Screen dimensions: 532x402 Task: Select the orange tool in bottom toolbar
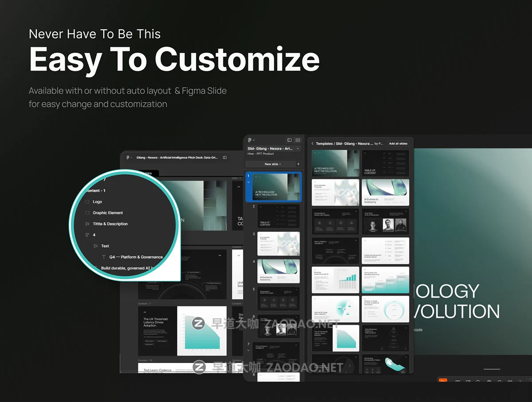pyautogui.click(x=442, y=381)
